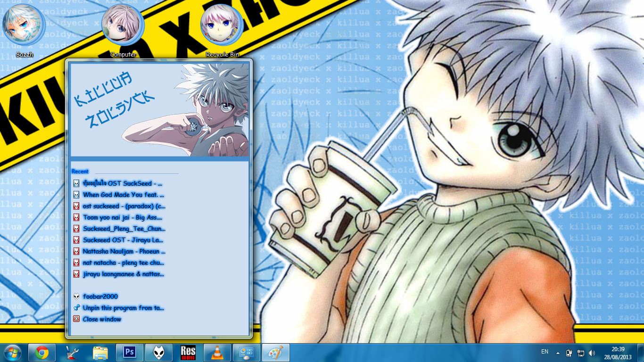Open Windows Explorer folder on the taskbar
This screenshot has height=362, width=644.
[x=100, y=353]
